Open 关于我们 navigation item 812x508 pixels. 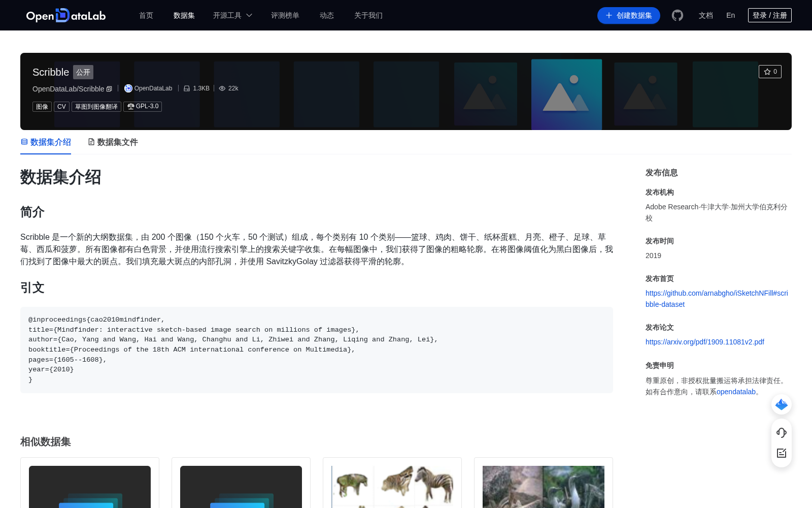coord(368,16)
